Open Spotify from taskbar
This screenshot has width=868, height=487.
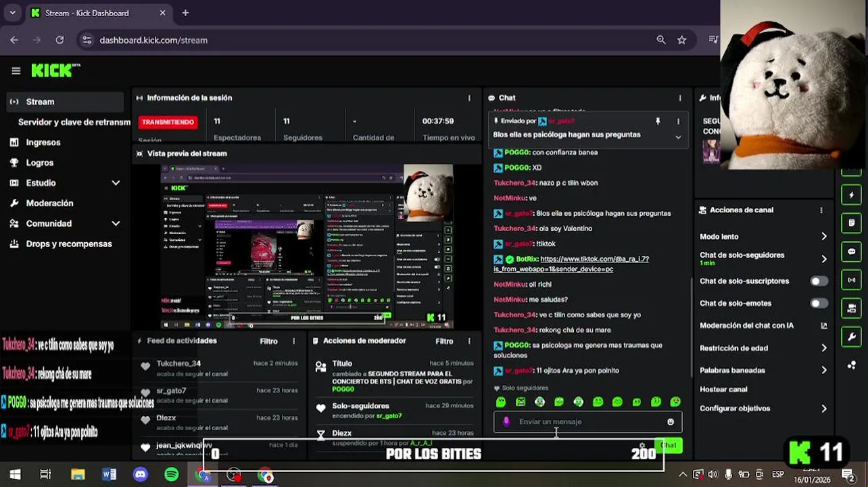(172, 475)
